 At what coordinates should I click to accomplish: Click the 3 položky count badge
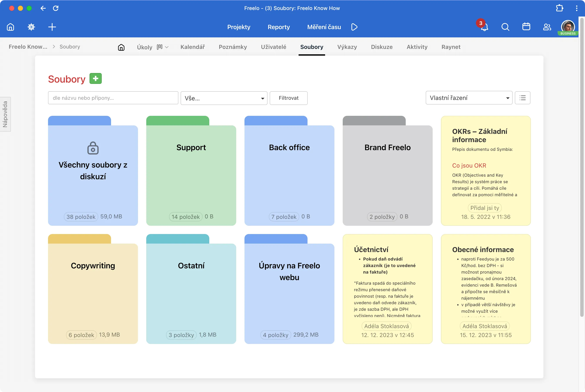coord(181,335)
